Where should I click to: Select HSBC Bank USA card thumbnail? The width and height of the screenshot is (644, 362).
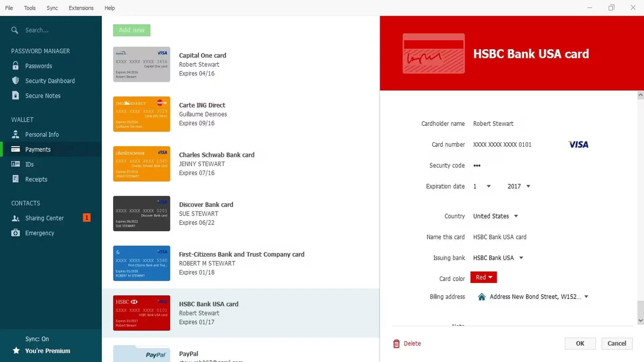point(142,313)
